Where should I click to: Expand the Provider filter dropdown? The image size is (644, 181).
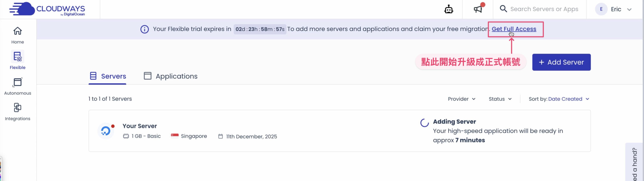pos(462,99)
